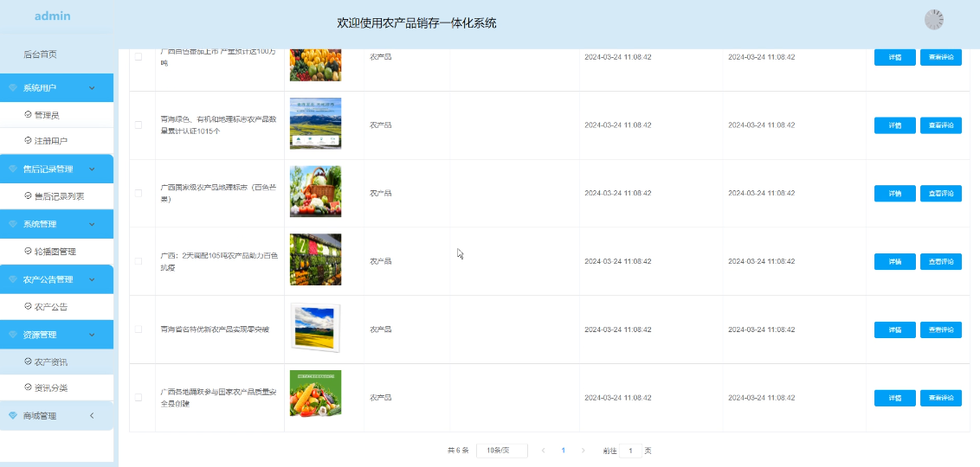Go to the previous page with the left arrow
Image resolution: width=980 pixels, height=467 pixels.
[x=543, y=451]
